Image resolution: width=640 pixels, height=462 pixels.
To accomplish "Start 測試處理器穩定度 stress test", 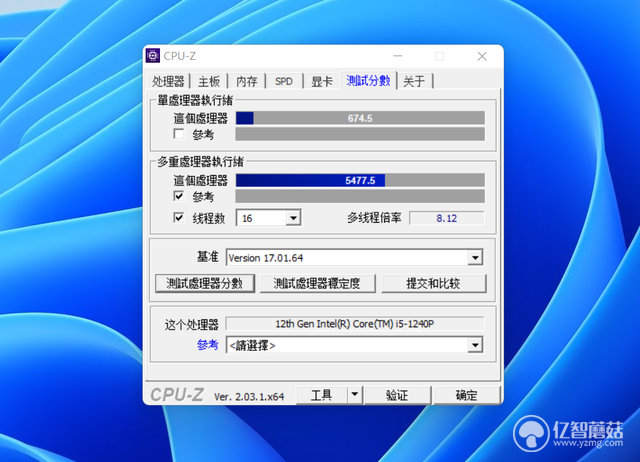I will (317, 283).
